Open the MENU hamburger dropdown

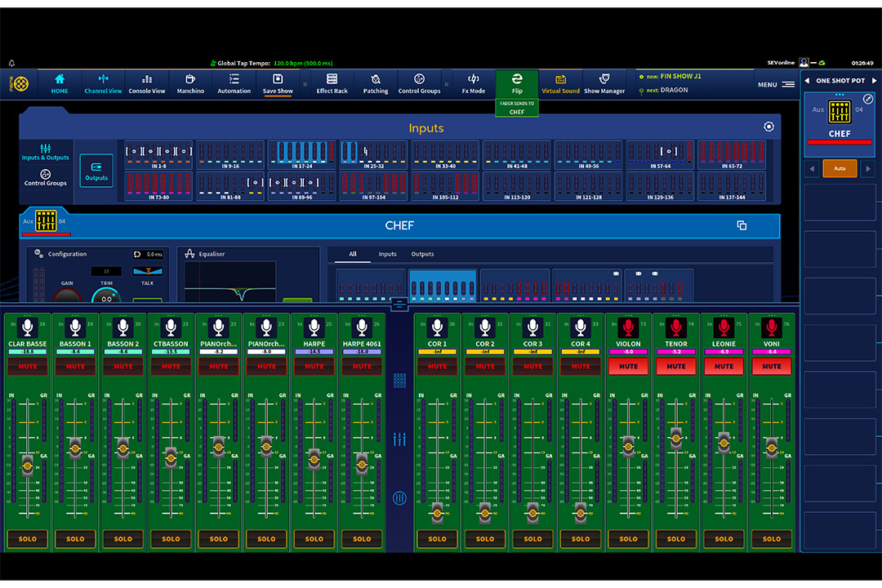tap(787, 84)
